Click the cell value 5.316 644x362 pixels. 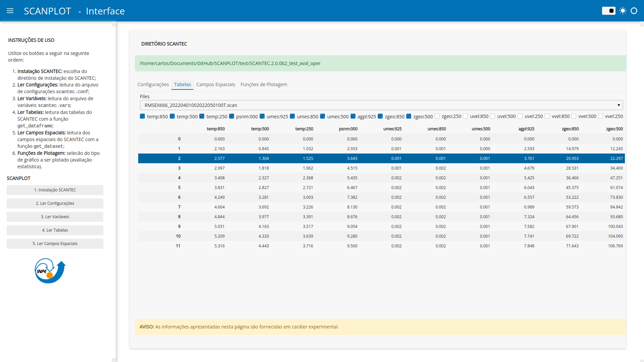pos(219,246)
